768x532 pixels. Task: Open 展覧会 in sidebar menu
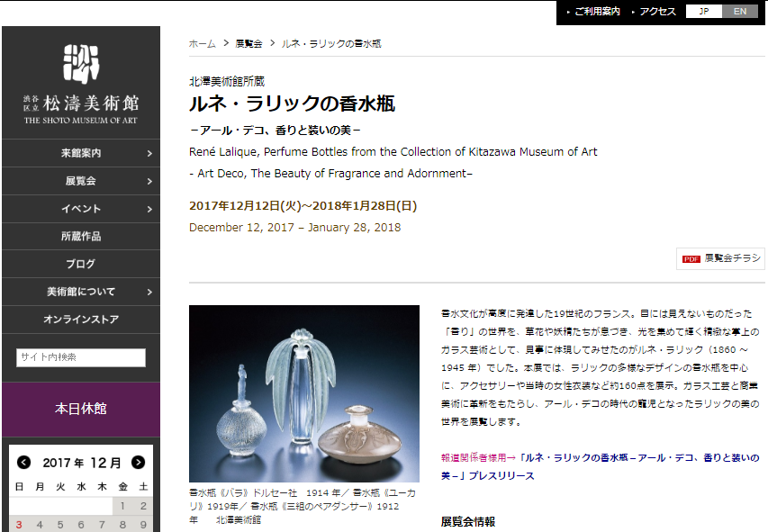81,181
